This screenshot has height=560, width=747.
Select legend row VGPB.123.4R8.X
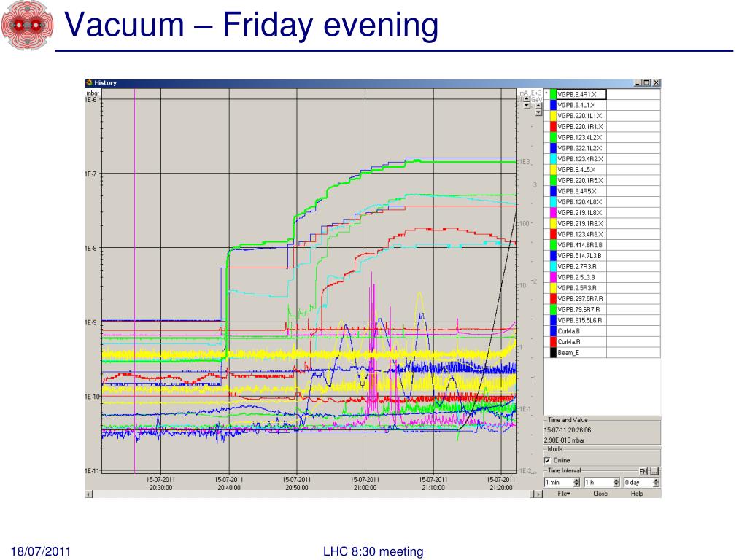coord(602,234)
